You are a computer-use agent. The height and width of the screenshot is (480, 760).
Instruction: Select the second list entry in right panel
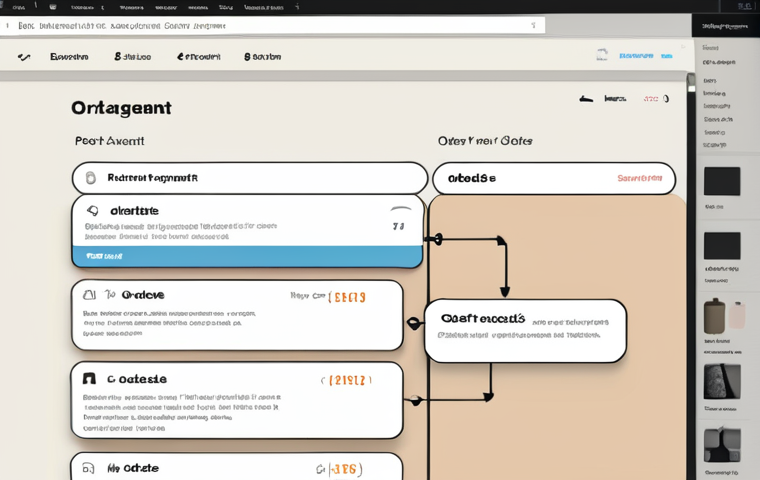tap(719, 63)
